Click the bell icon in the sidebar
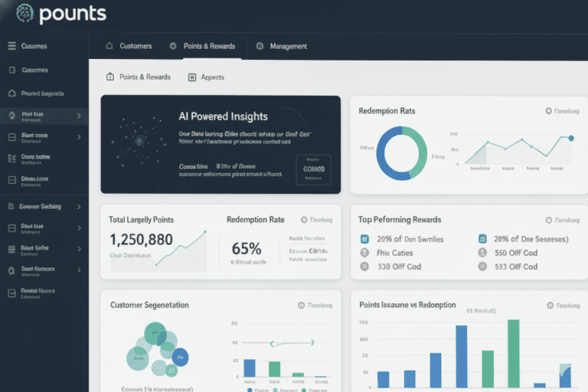This screenshot has height=392, width=588. point(11,93)
